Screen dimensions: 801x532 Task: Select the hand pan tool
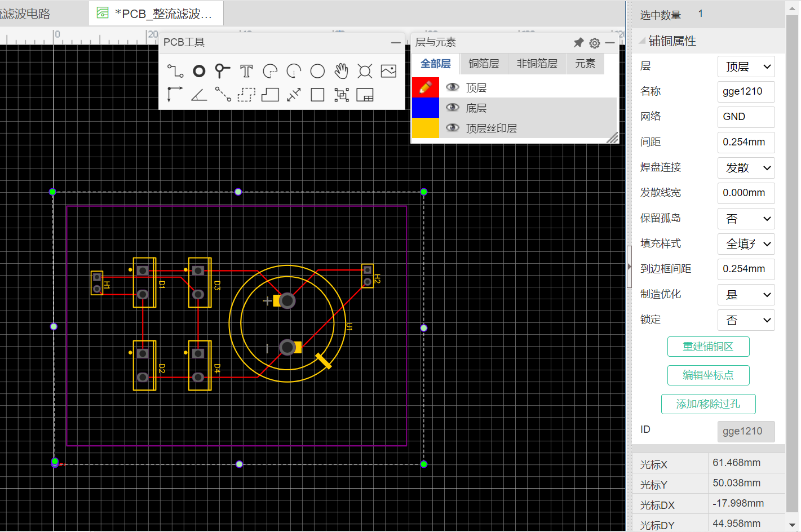coord(341,71)
